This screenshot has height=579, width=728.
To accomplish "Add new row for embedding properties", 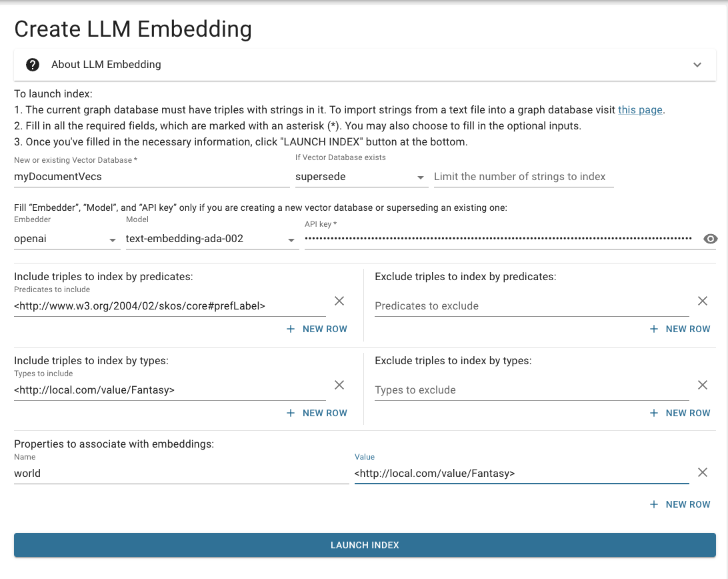I will (681, 504).
